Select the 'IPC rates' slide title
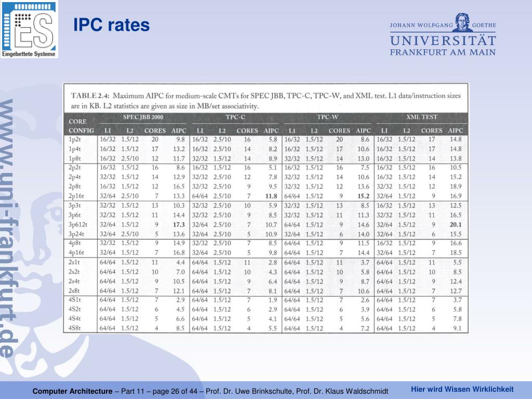The width and height of the screenshot is (532, 399). (111, 25)
